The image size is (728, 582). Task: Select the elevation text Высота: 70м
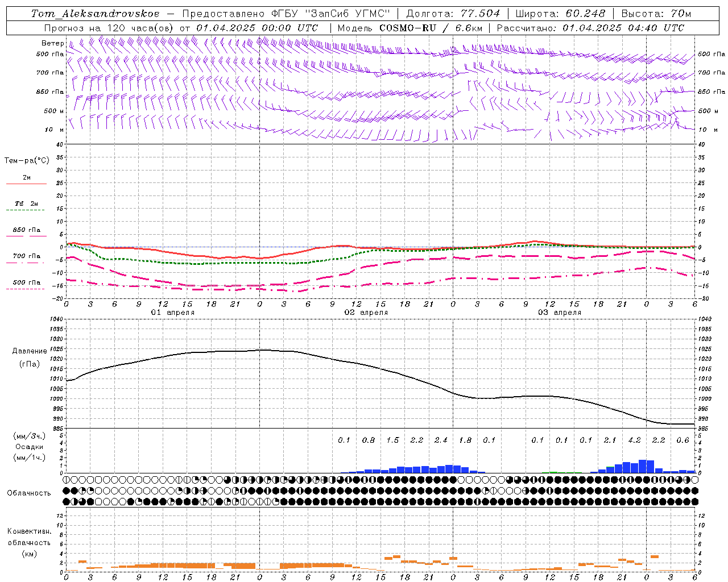tap(656, 14)
